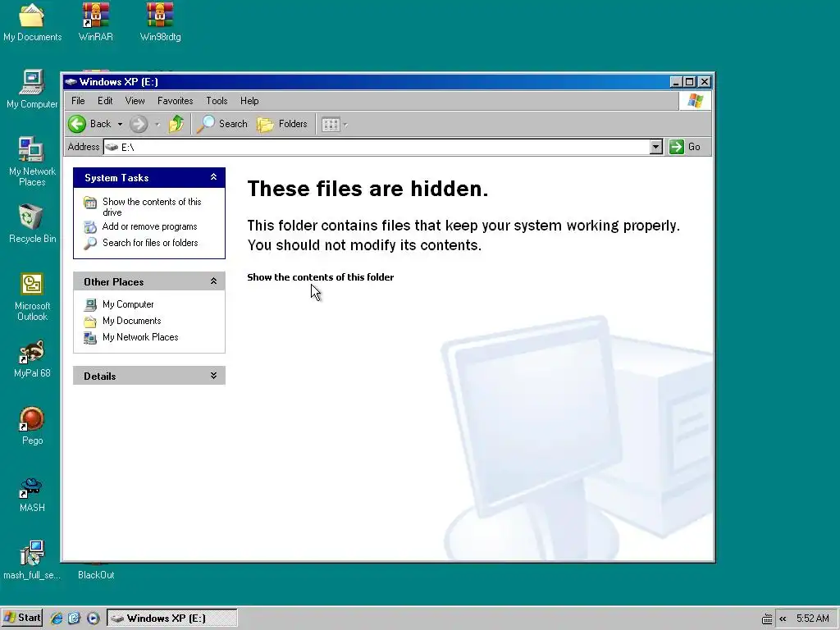Expand the Address bar dropdown

pos(655,147)
